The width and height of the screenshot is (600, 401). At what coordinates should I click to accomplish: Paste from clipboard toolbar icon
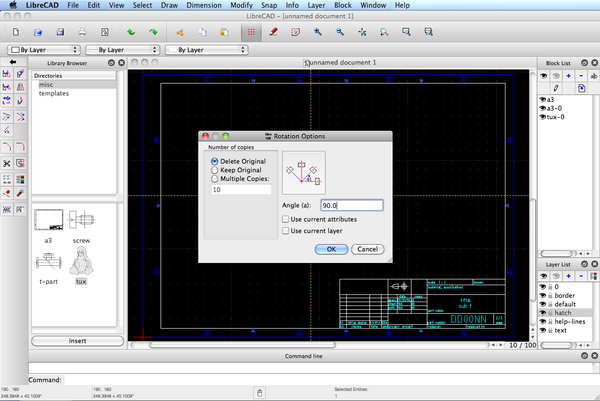point(224,32)
